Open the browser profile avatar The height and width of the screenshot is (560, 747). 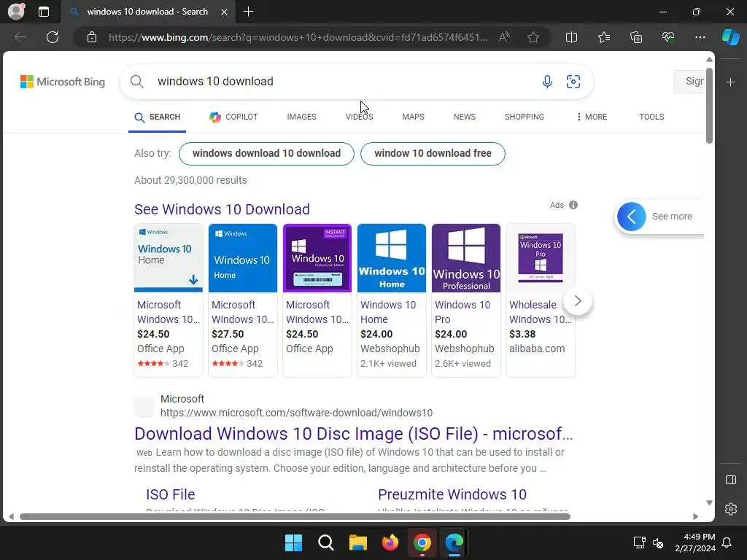pos(16,12)
